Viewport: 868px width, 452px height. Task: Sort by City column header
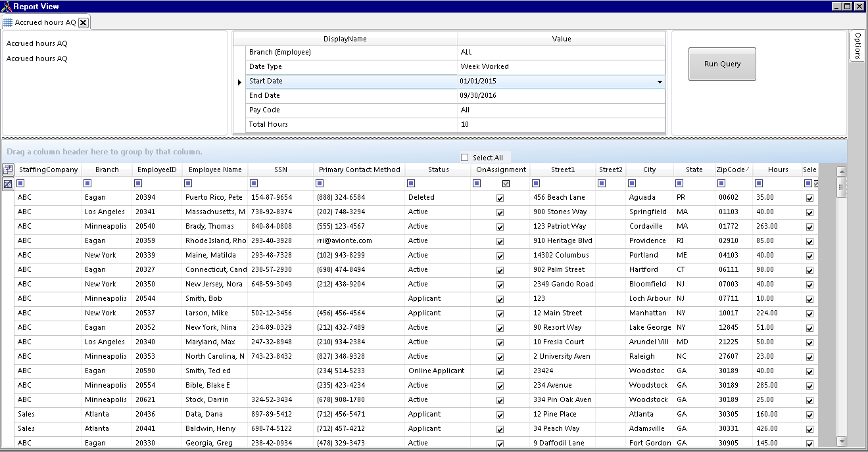pos(650,169)
